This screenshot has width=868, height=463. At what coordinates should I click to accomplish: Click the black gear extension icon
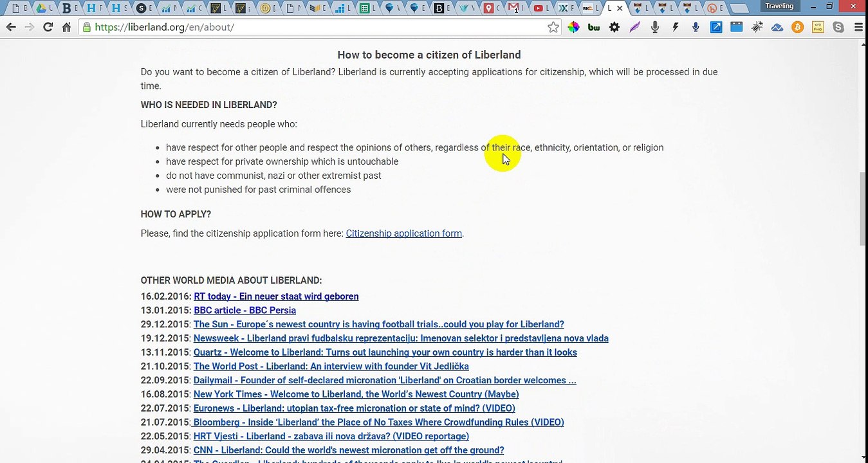(614, 27)
